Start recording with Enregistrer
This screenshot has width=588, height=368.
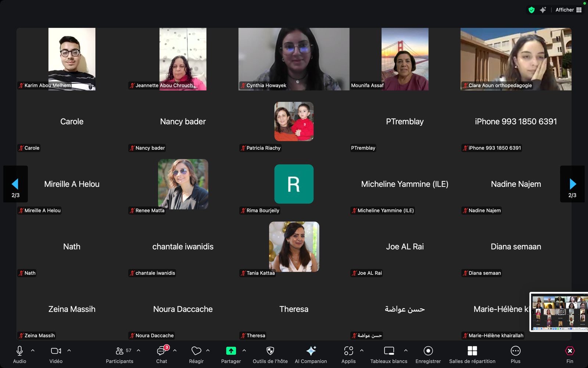(x=428, y=351)
